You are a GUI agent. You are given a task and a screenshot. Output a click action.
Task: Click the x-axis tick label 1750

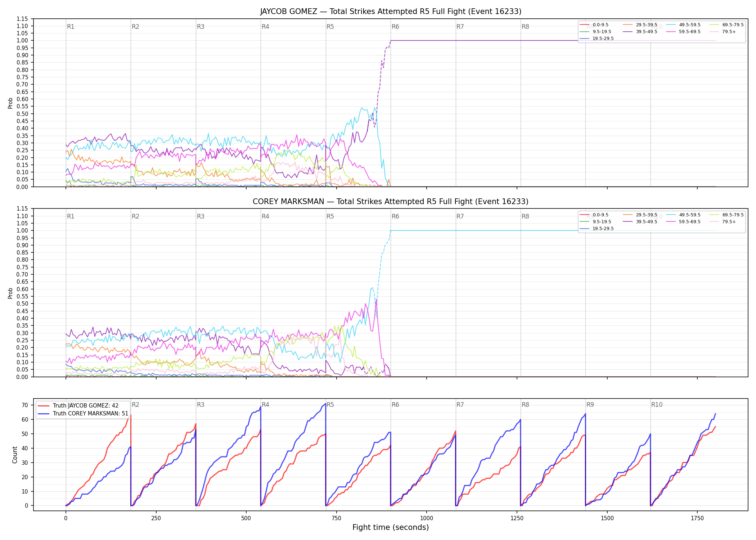pos(697,518)
